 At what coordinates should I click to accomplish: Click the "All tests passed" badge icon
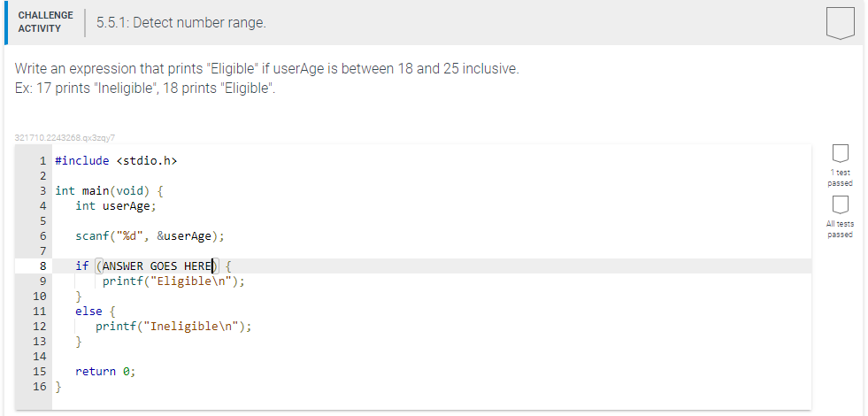click(x=841, y=204)
